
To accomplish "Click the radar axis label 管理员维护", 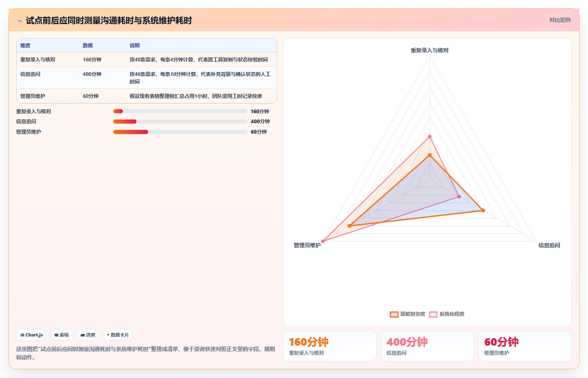I will [307, 245].
